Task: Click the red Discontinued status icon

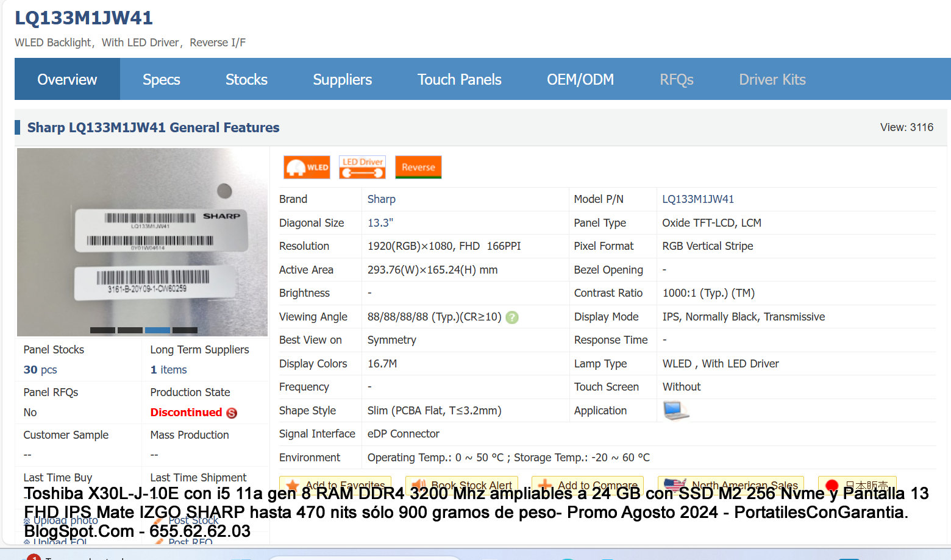Action: tap(232, 413)
